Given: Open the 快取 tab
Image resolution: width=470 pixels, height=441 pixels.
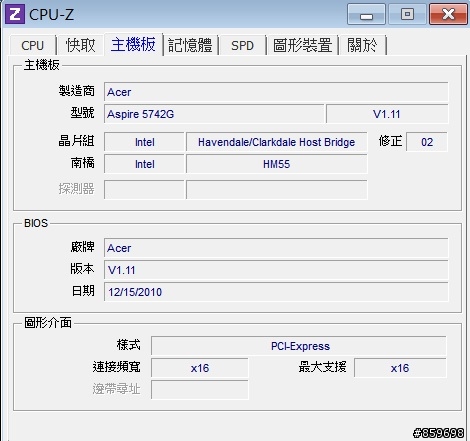Looking at the screenshot, I should click(80, 45).
